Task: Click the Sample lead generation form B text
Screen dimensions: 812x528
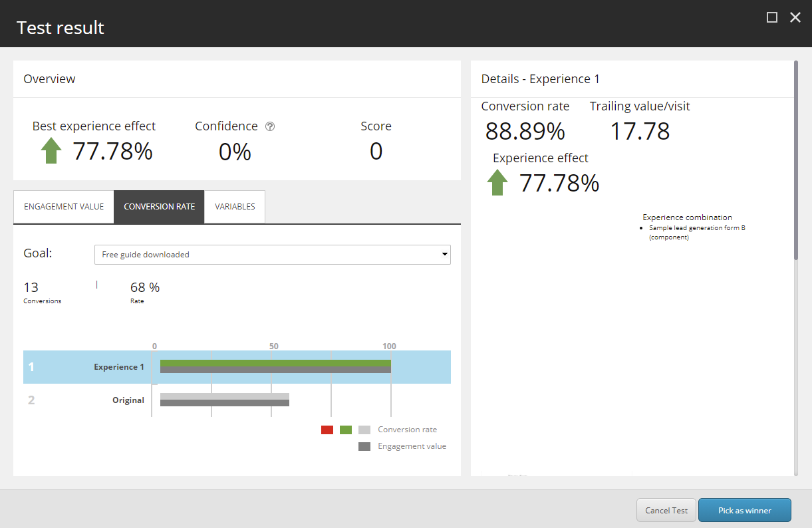Action: (x=698, y=232)
